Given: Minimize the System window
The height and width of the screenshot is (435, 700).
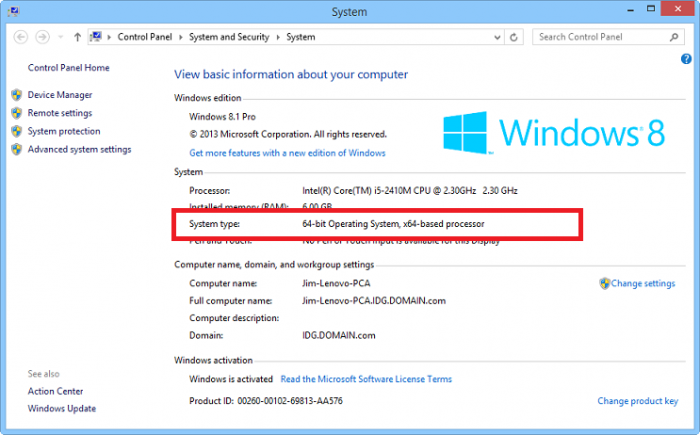Looking at the screenshot, I should (630, 9).
